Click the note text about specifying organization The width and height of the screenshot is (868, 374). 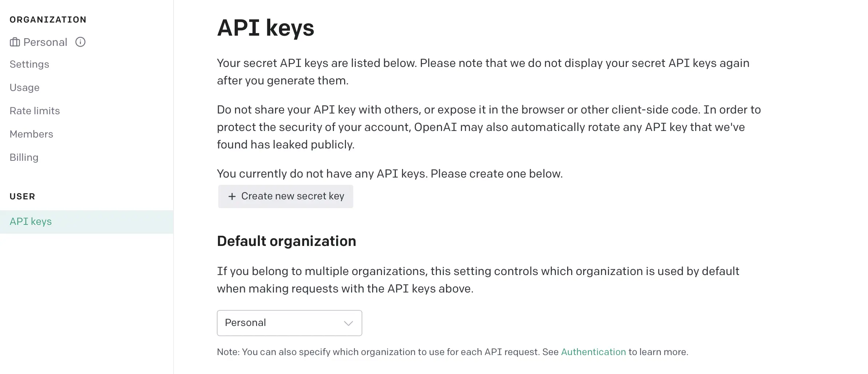point(453,352)
